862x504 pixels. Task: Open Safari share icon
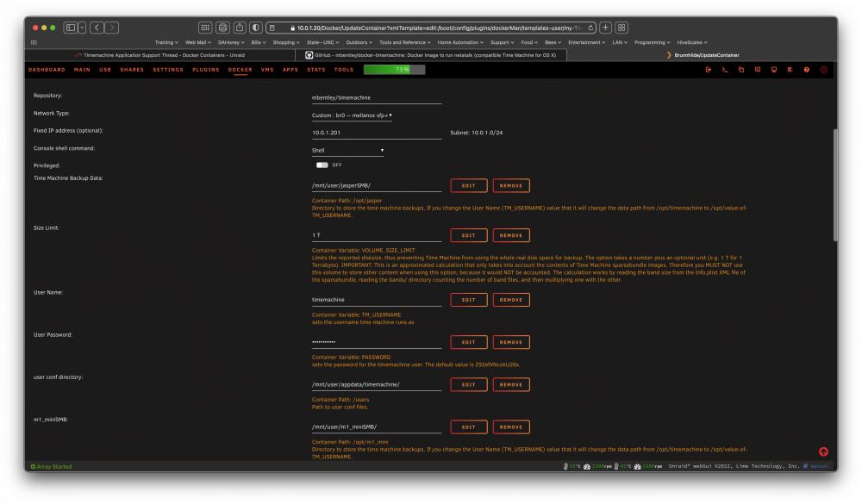click(x=239, y=28)
